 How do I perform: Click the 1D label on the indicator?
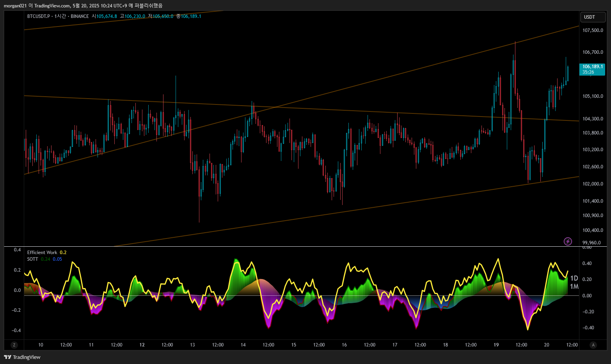[574, 278]
